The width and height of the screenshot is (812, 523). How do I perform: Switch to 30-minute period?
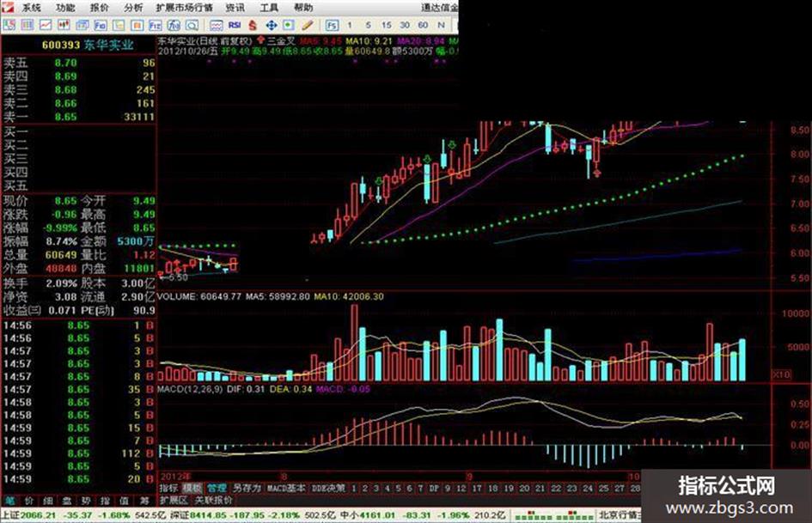click(x=405, y=24)
